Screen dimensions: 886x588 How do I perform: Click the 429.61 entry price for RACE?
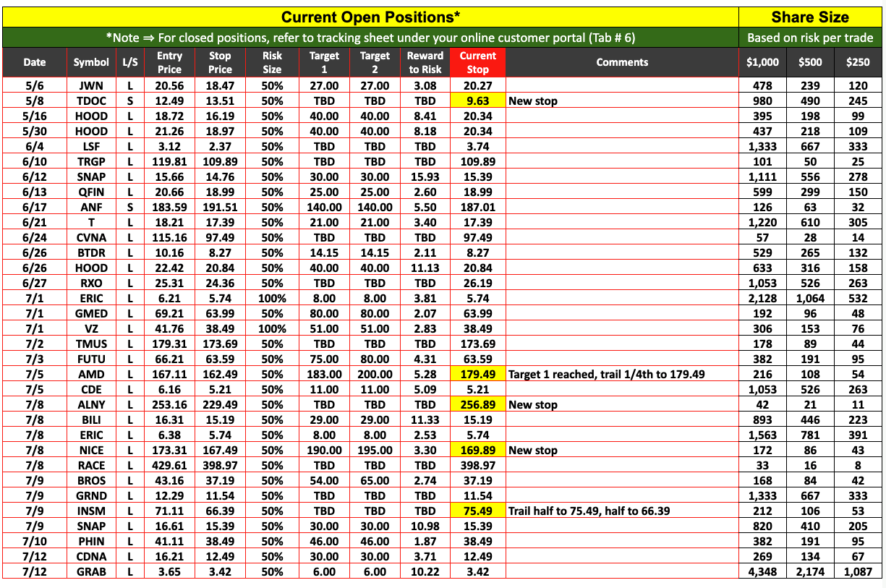(169, 466)
